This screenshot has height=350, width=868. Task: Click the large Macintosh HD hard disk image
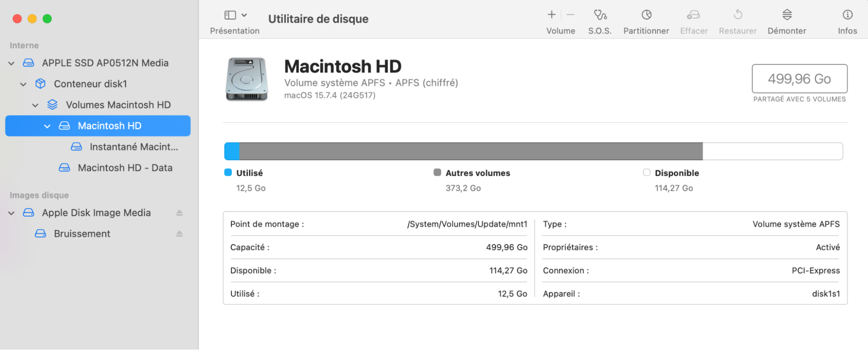(x=247, y=79)
